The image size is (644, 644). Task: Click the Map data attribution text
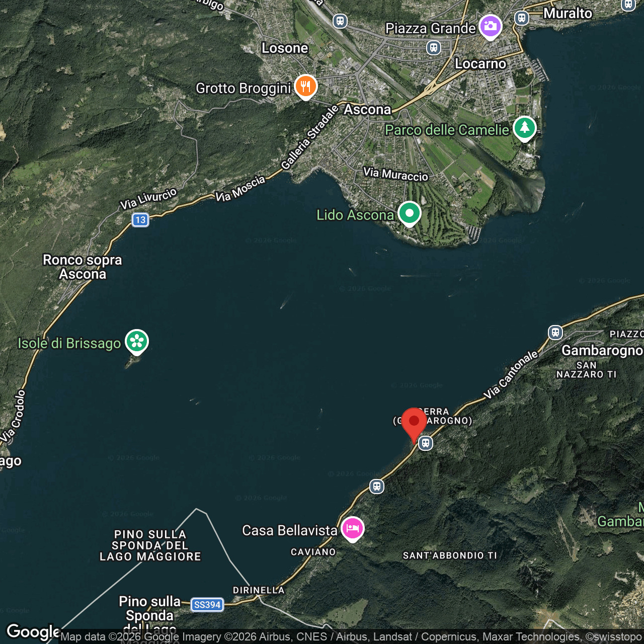[351, 637]
